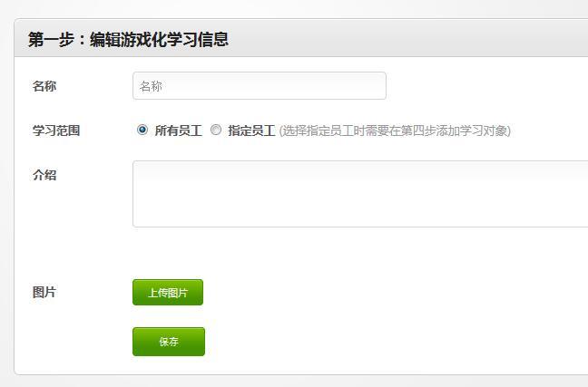
Task: Click the 指定员工 option label text
Action: (251, 131)
